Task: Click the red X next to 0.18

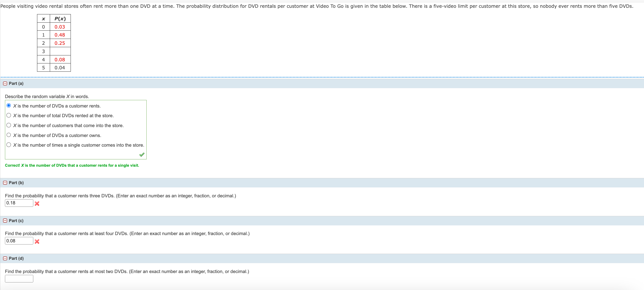Action: point(37,204)
